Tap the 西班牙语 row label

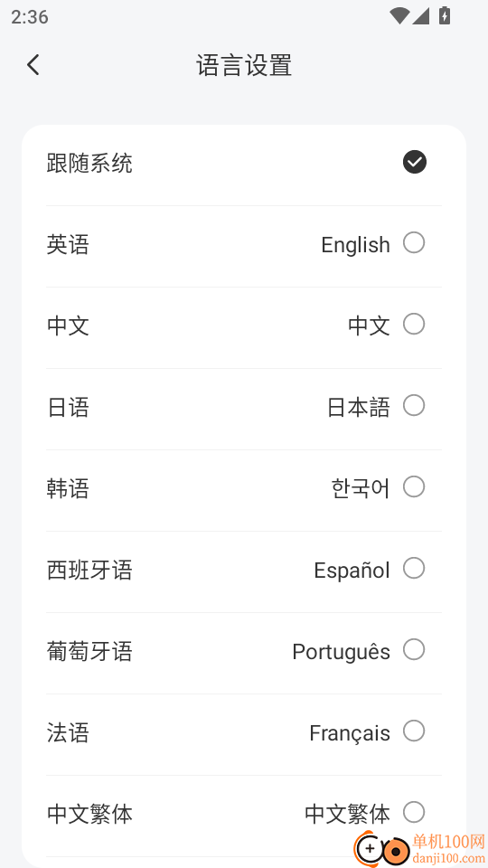89,571
